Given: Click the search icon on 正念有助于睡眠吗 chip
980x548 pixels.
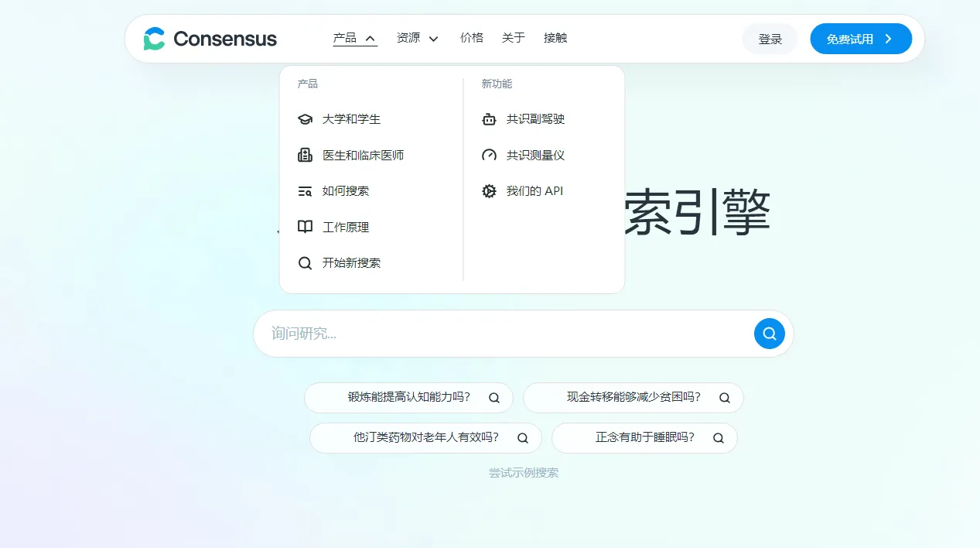Looking at the screenshot, I should pos(719,438).
